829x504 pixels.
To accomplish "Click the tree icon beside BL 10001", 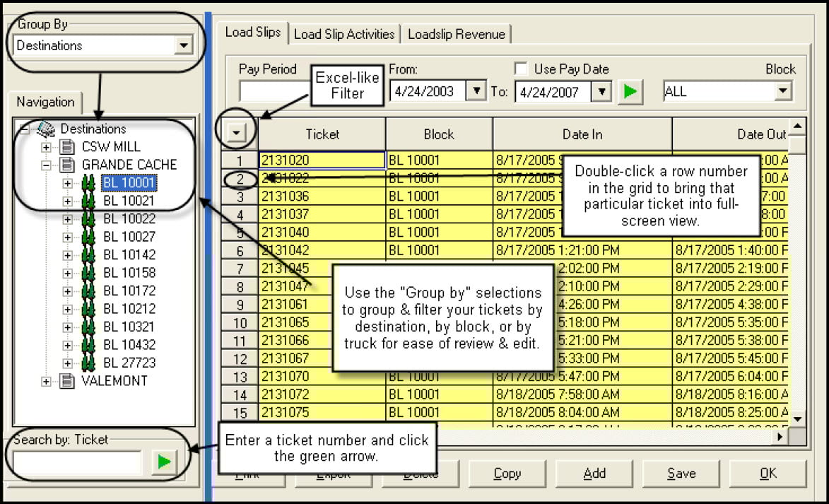I will click(88, 183).
